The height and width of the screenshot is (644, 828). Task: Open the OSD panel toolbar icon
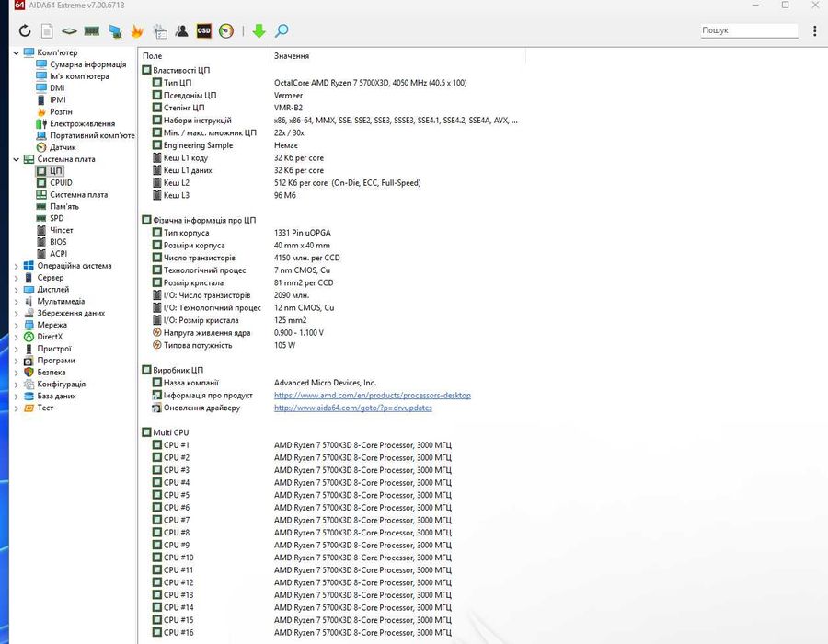point(203,31)
